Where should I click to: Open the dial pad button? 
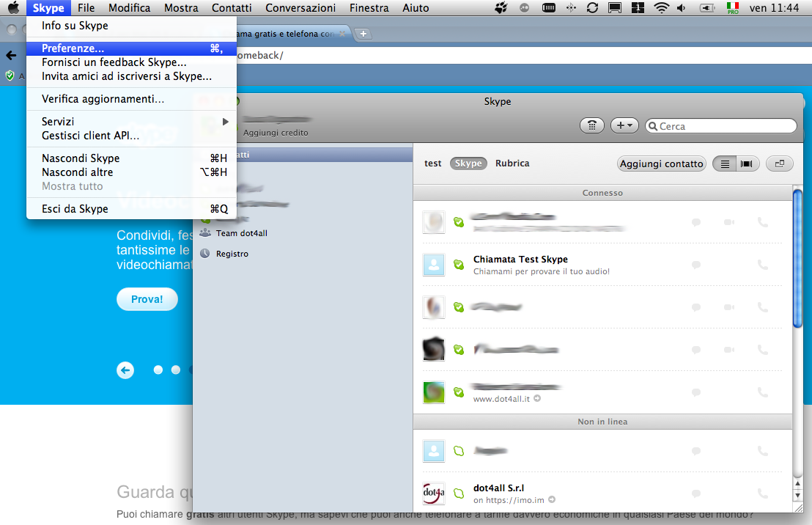(592, 125)
